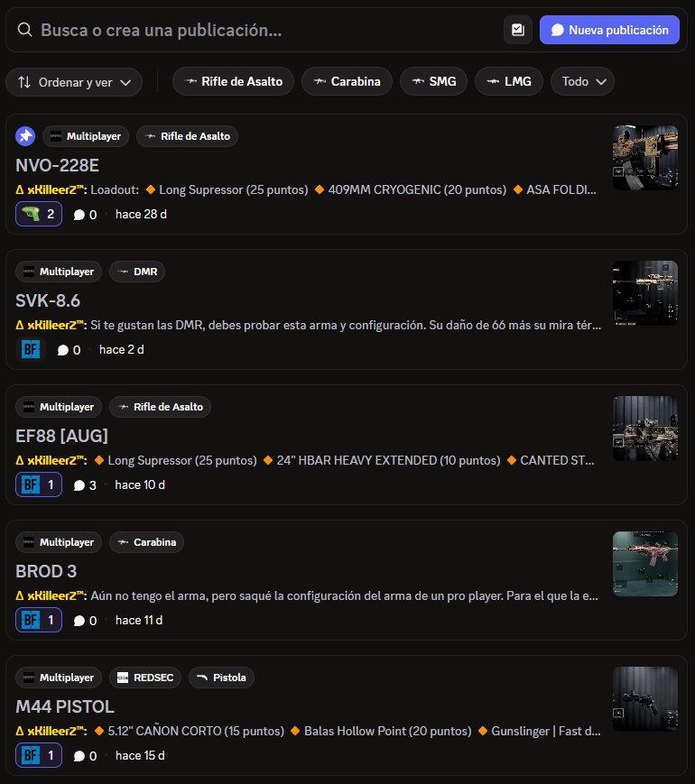Click 'hace 10 d' timestamp text
The image size is (695, 784).
[x=140, y=485]
